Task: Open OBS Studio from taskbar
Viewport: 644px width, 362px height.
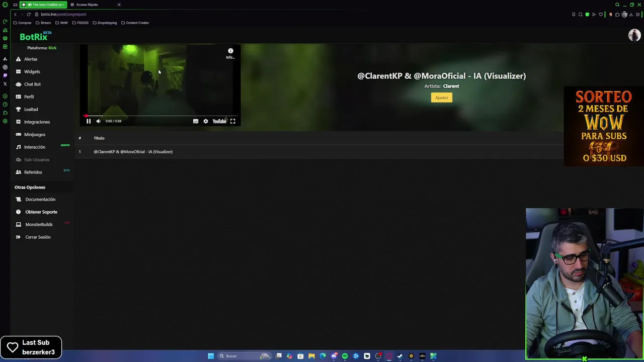Action: pos(378,356)
